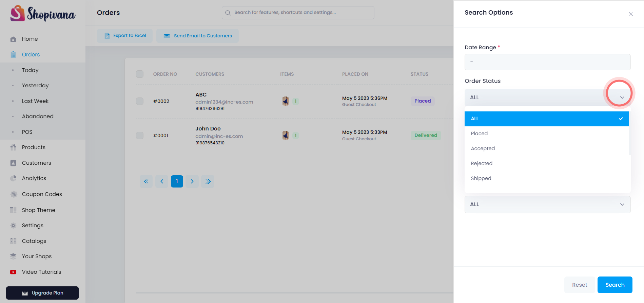644x303 pixels.
Task: Click the Analytics pie chart icon
Action: pyautogui.click(x=13, y=178)
